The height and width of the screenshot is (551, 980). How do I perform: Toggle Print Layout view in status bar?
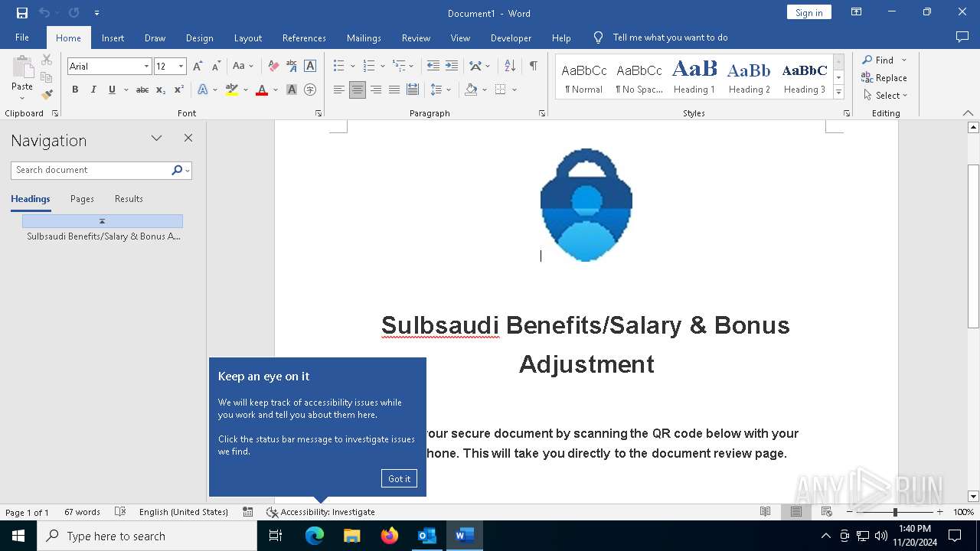796,512
